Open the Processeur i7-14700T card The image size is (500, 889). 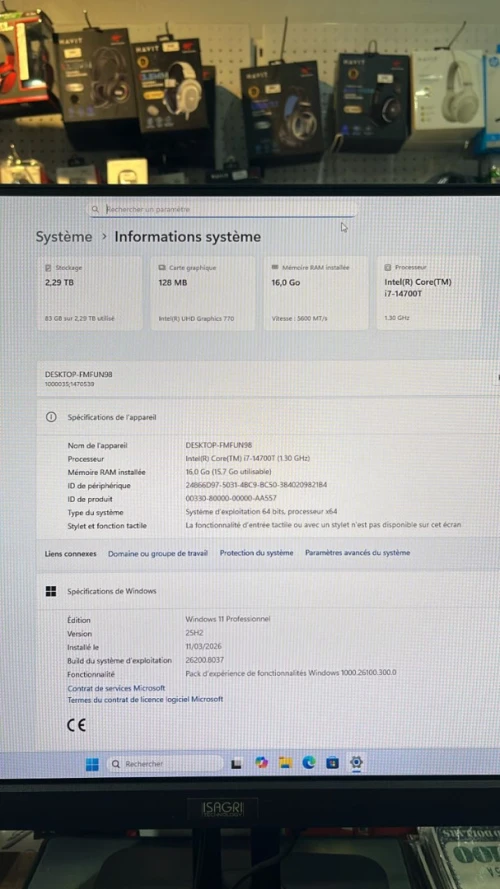coord(429,293)
